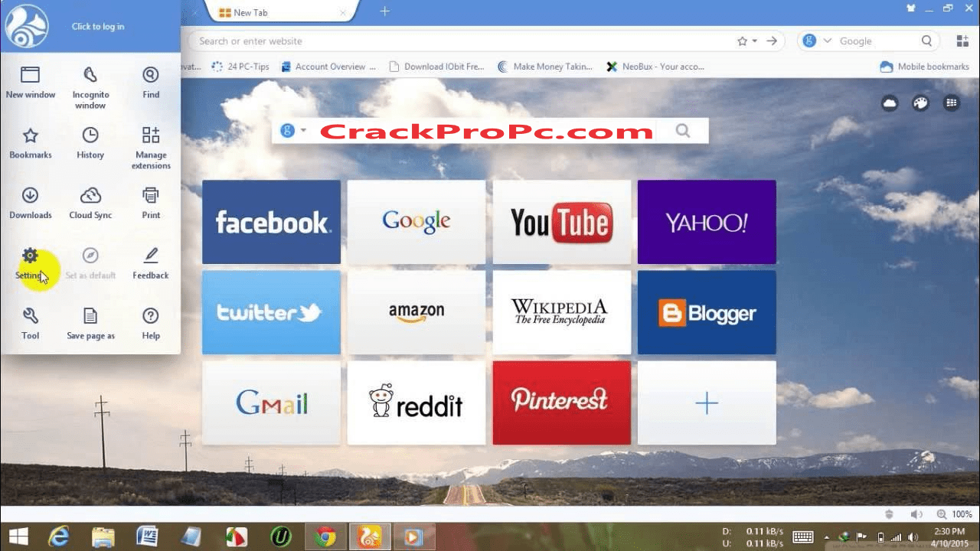Click the UC Browser squirrel logo

27,26
